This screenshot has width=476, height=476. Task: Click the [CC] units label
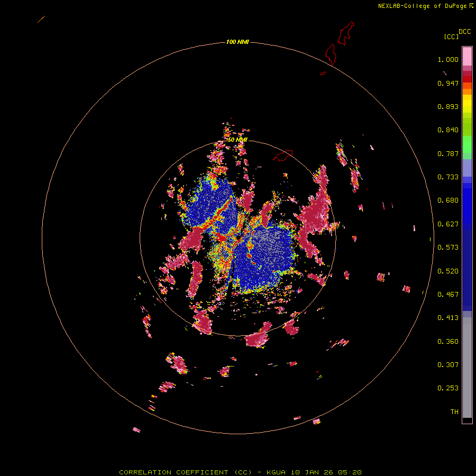[451, 36]
